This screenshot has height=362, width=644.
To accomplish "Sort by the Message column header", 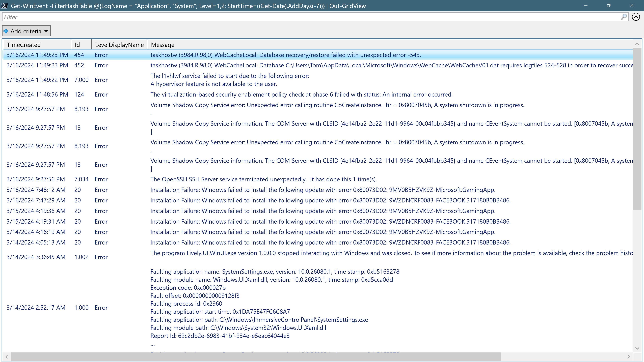I will coord(162,44).
